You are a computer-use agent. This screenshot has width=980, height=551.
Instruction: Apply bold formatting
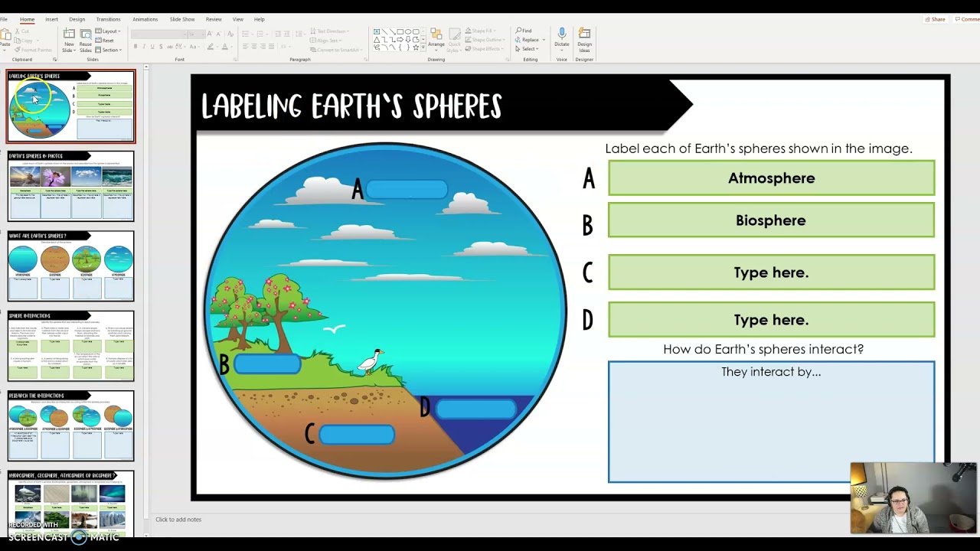[x=136, y=47]
